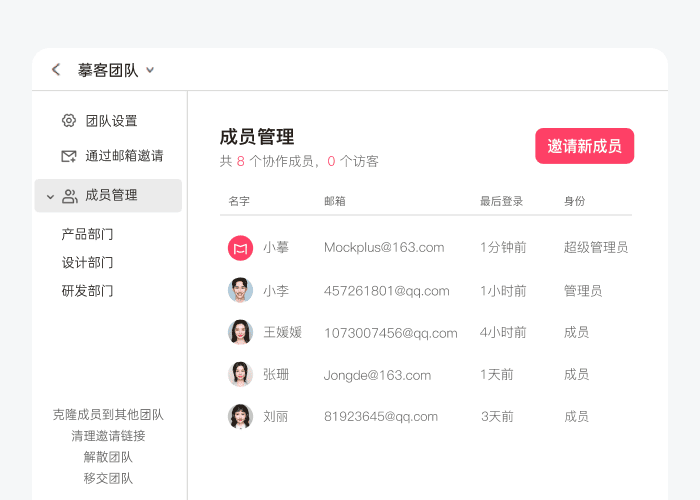This screenshot has height=500, width=700.
Task: Collapse the 成员管理 section chevron
Action: point(50,197)
